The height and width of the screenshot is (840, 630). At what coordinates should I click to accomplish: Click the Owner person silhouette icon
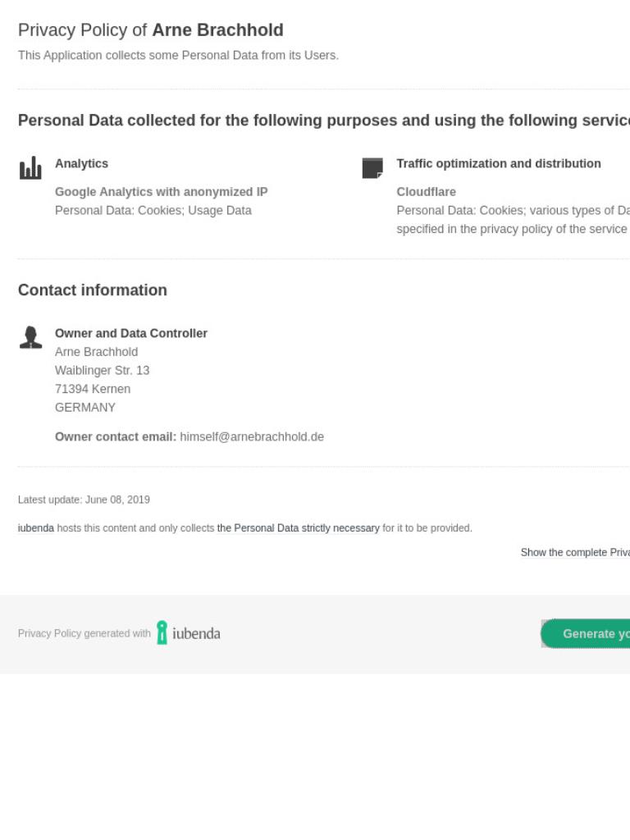tap(30, 337)
